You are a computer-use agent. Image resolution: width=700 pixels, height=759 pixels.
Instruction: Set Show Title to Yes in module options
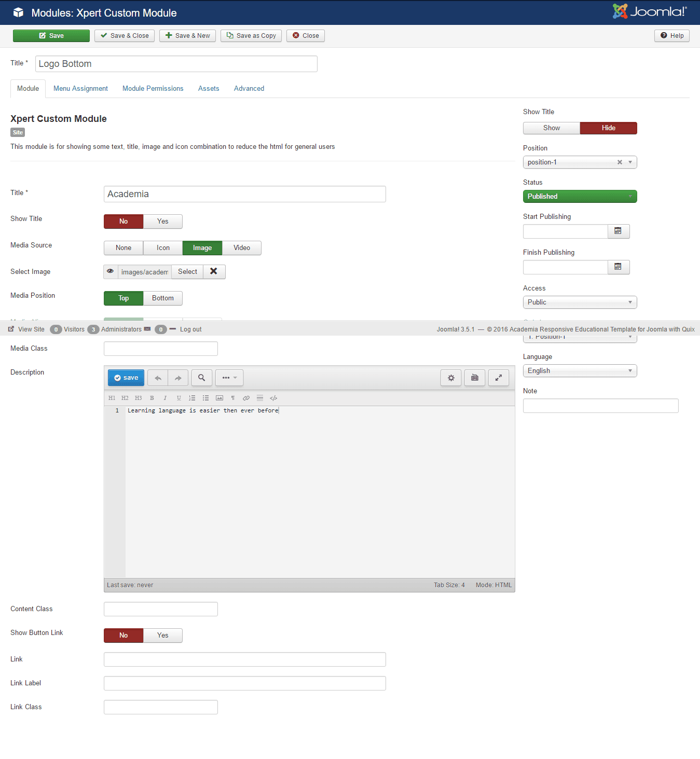[x=162, y=222]
